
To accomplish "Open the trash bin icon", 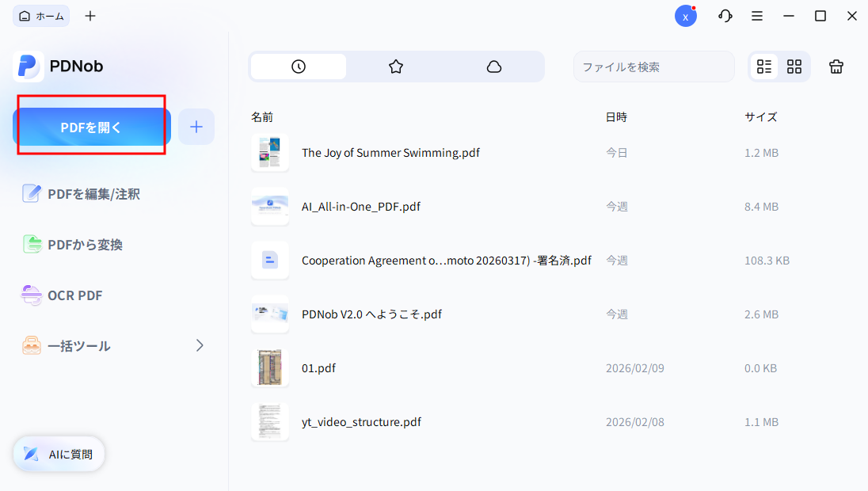I will coord(836,67).
